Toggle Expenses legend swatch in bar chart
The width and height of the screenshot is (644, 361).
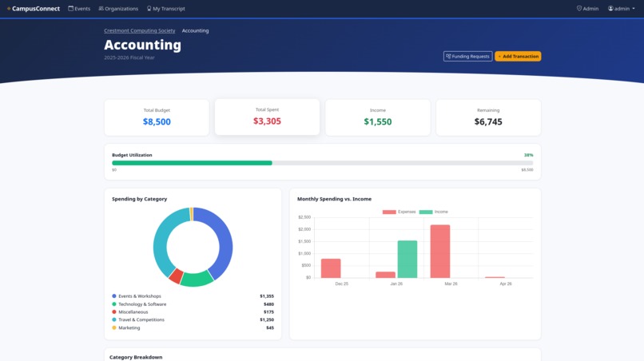point(389,212)
